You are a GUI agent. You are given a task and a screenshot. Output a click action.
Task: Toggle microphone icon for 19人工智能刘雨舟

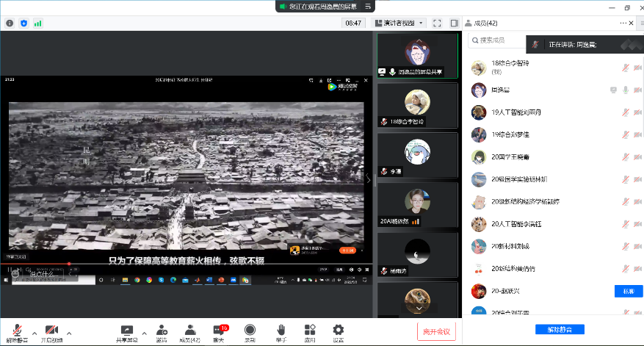point(625,112)
